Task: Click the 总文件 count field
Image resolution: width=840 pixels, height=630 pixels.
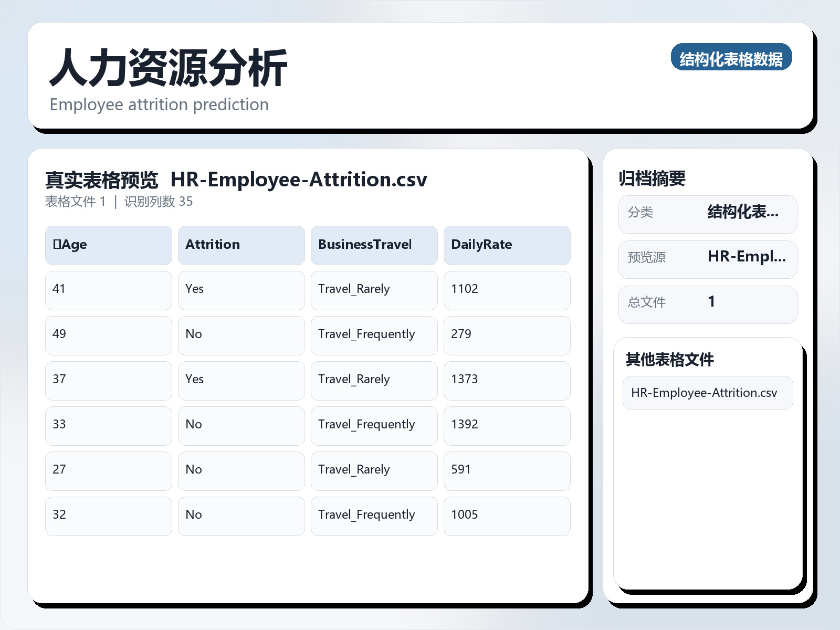Action: (707, 304)
